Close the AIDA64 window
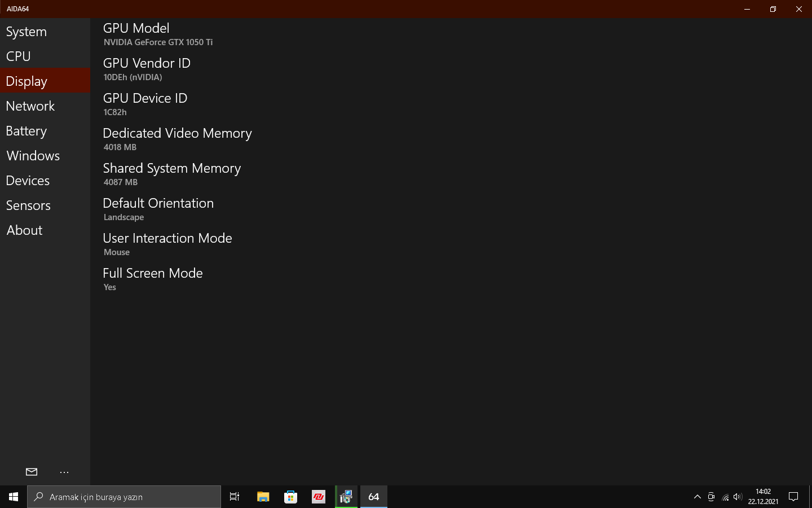 click(x=799, y=9)
